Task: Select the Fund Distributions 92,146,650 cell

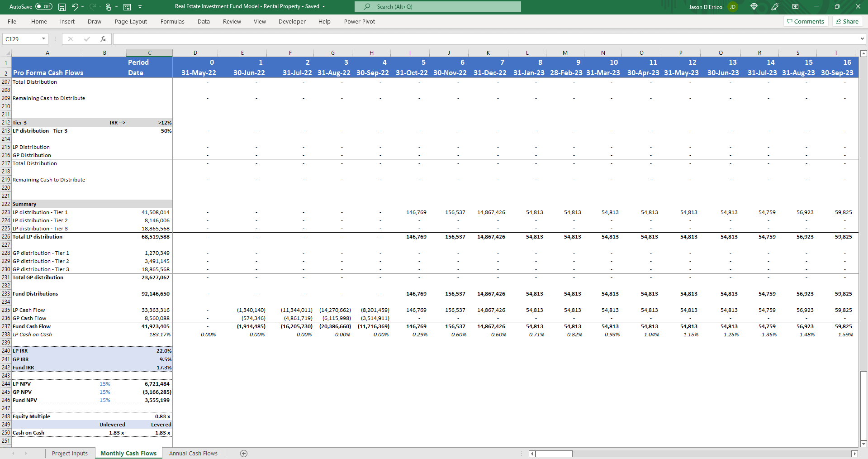Action: pyautogui.click(x=149, y=294)
